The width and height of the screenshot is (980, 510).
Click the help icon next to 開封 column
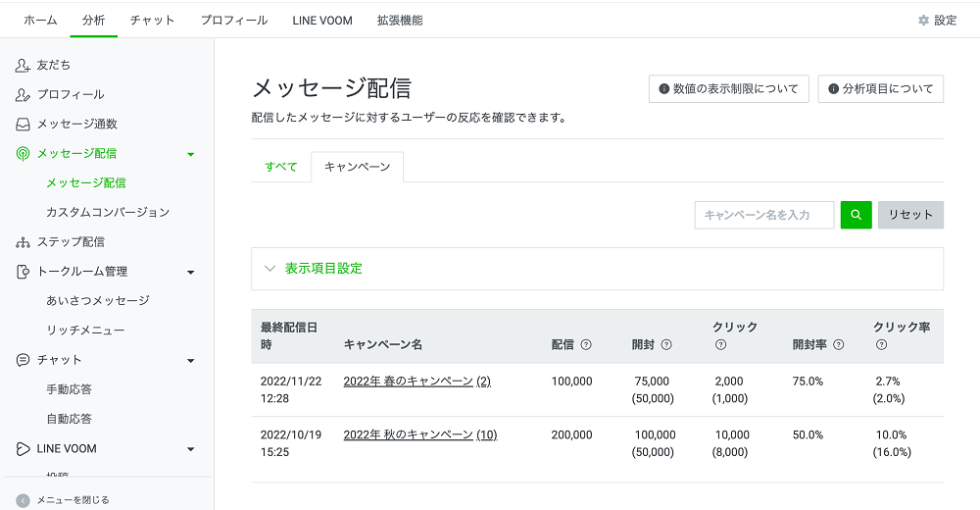click(666, 344)
